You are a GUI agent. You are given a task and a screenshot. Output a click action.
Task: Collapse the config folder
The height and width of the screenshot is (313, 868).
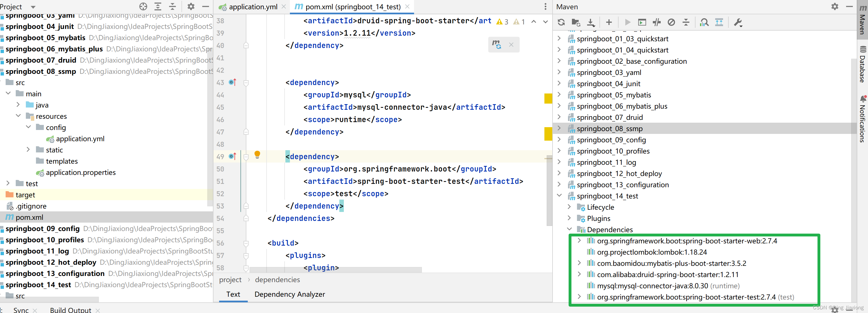(x=29, y=127)
